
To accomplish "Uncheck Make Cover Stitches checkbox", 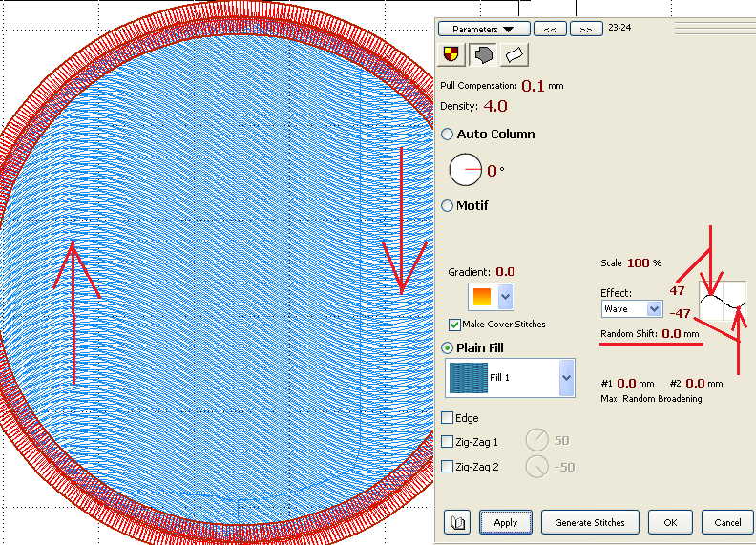I will (x=454, y=325).
